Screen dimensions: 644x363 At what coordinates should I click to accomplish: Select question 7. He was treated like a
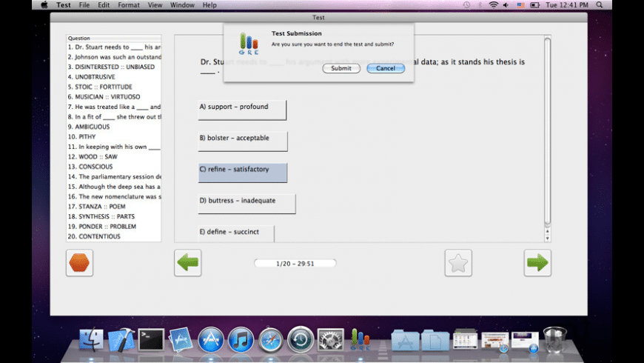click(x=114, y=107)
